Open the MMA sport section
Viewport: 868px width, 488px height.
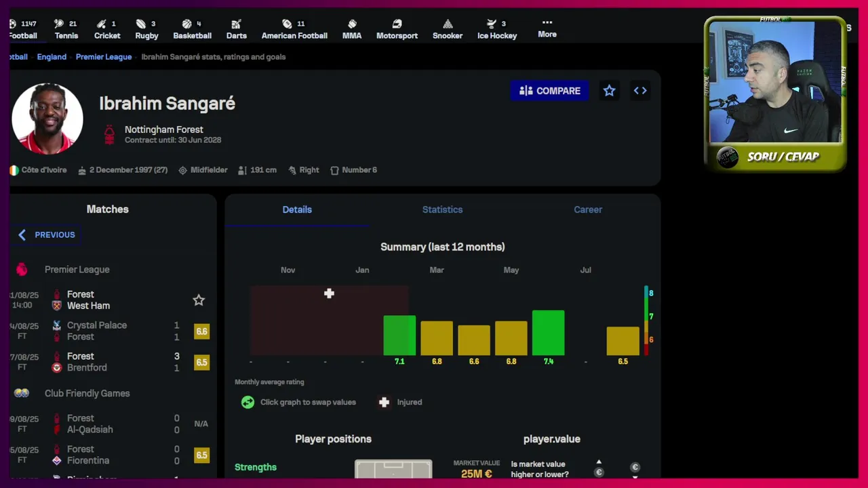(x=352, y=29)
